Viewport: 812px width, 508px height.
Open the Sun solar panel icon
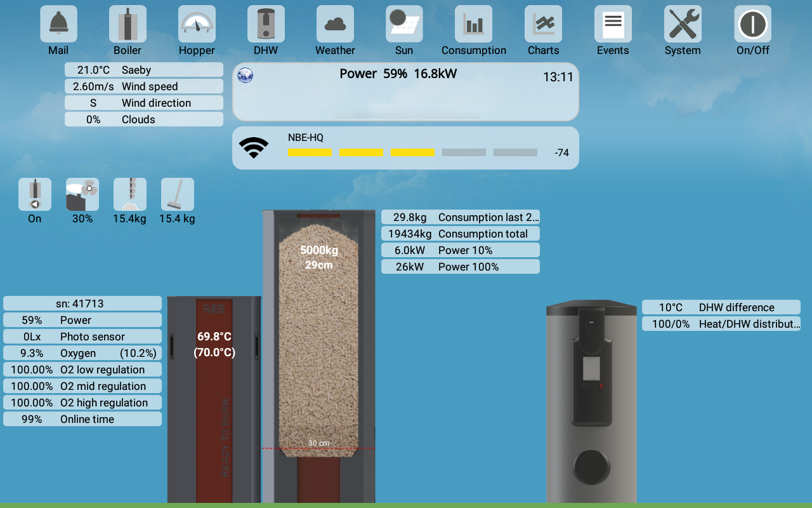click(x=404, y=24)
